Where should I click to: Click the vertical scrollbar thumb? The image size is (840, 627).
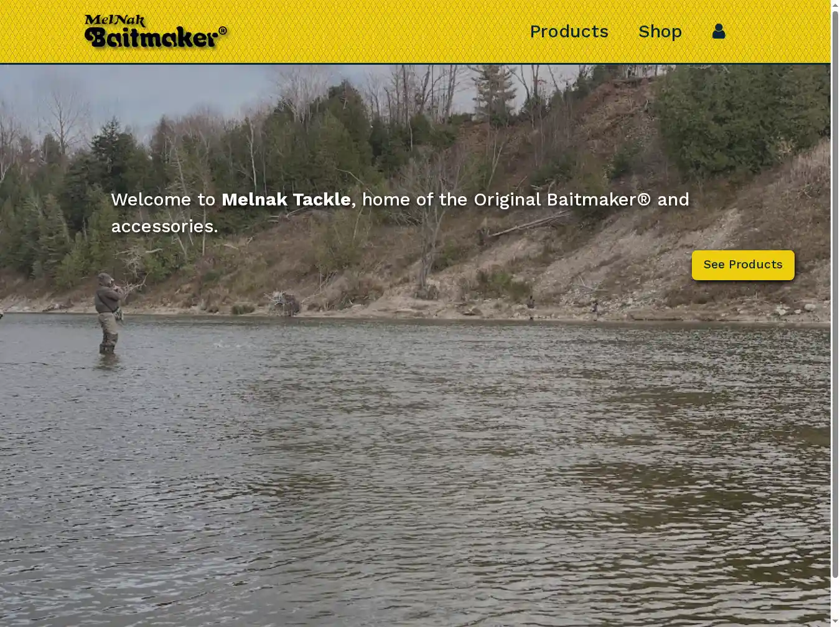click(835, 294)
